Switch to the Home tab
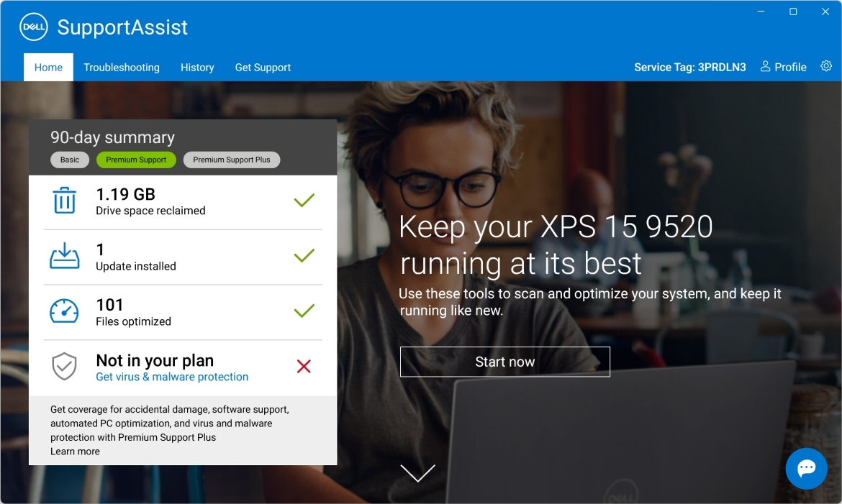 (48, 67)
